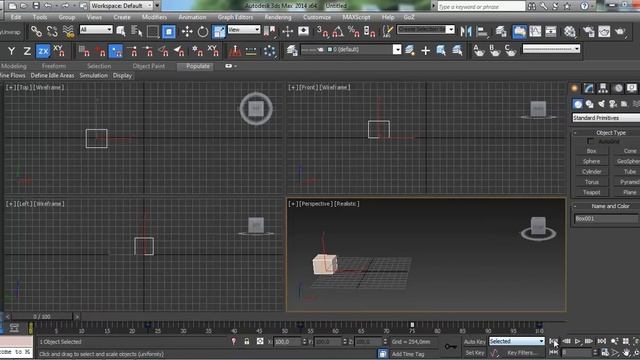Open the Material Editor icon

tap(570, 31)
